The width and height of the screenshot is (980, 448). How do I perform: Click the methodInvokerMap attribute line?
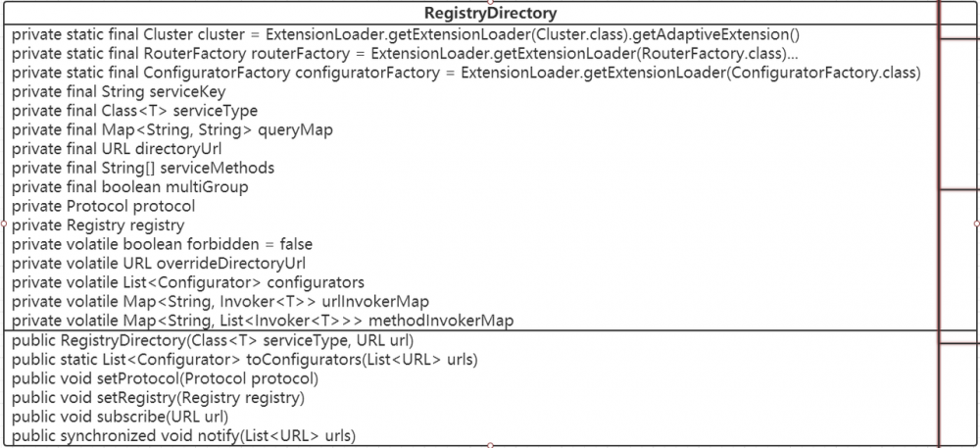[263, 321]
